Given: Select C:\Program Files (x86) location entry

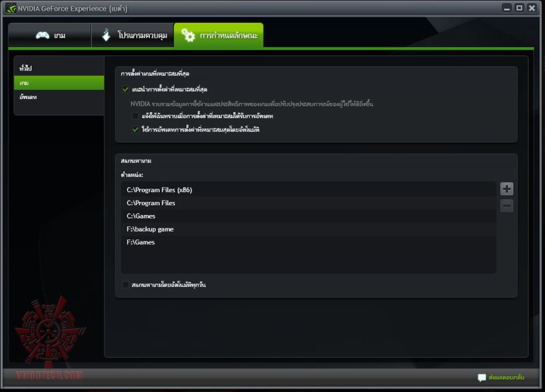Looking at the screenshot, I should coord(309,190).
